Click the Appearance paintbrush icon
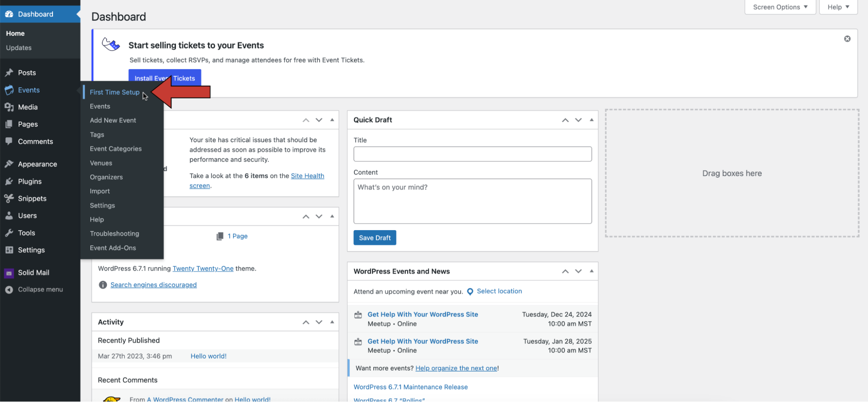Screen dimensions: 868x402 pos(9,164)
